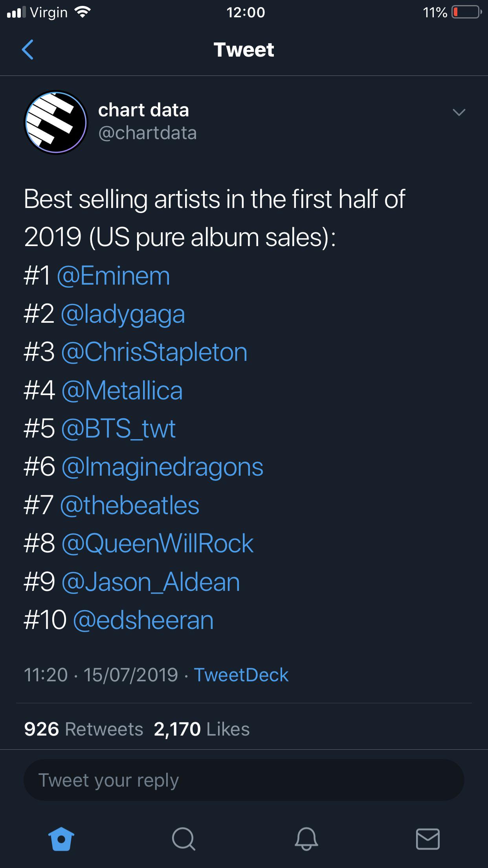Open the @edsheeran mention
This screenshot has width=488, height=868.
coord(143,619)
